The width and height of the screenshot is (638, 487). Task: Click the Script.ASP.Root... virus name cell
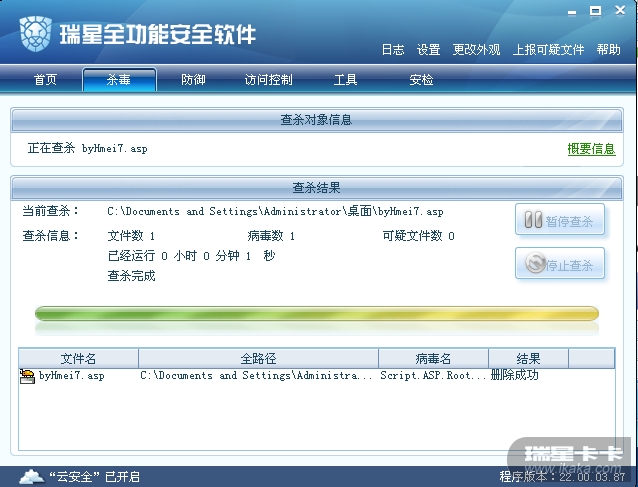coord(433,376)
